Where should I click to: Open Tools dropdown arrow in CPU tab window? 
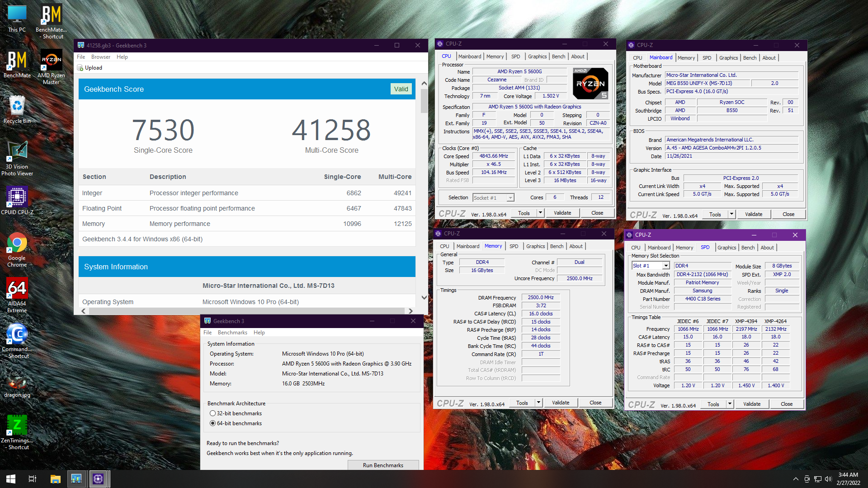coord(540,213)
